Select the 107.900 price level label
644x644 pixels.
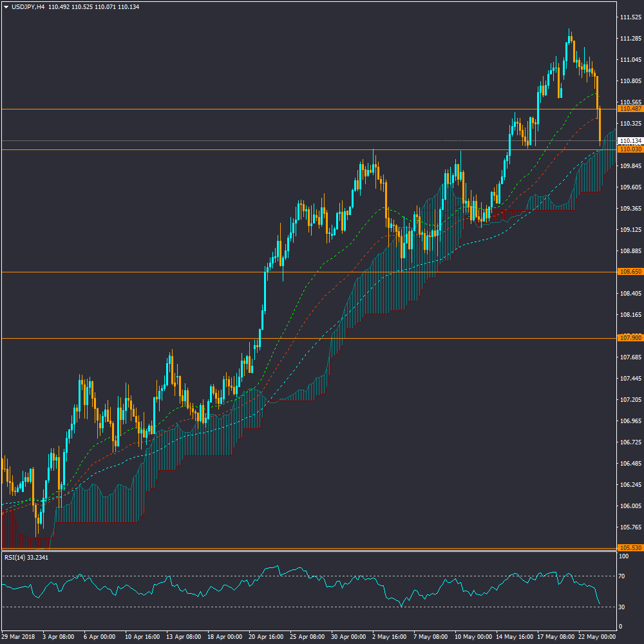coord(630,338)
